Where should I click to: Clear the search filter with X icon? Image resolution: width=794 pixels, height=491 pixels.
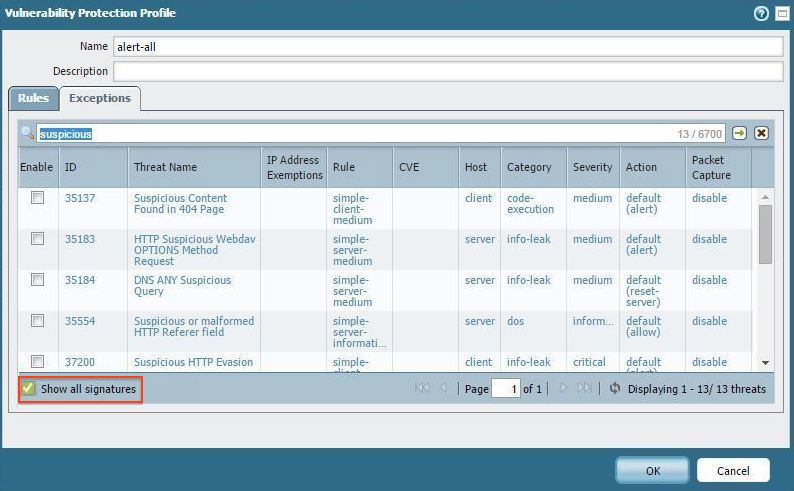point(761,133)
